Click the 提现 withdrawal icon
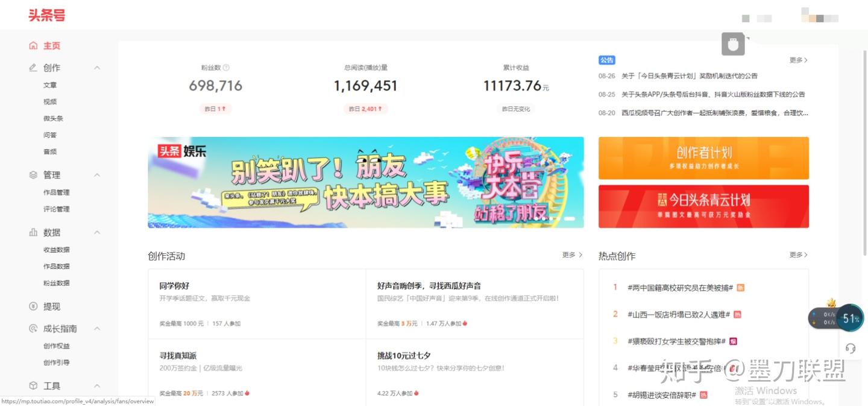The width and height of the screenshot is (868, 406). (x=34, y=306)
